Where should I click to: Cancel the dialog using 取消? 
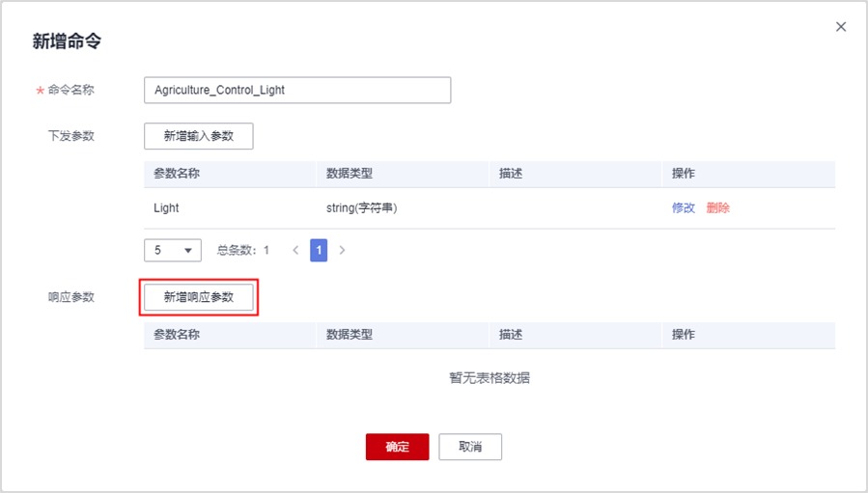pos(470,447)
